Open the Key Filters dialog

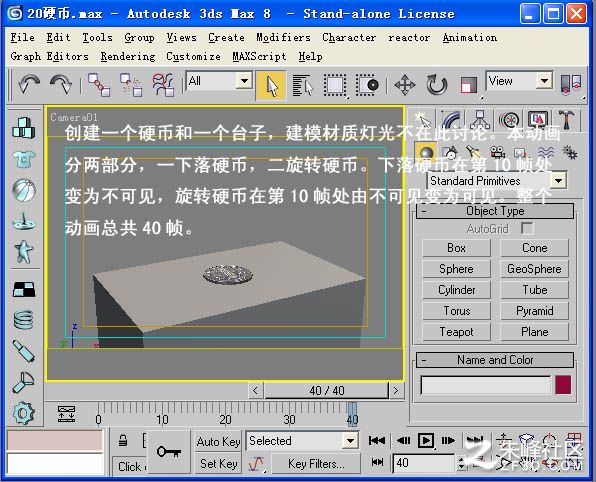pyautogui.click(x=316, y=464)
